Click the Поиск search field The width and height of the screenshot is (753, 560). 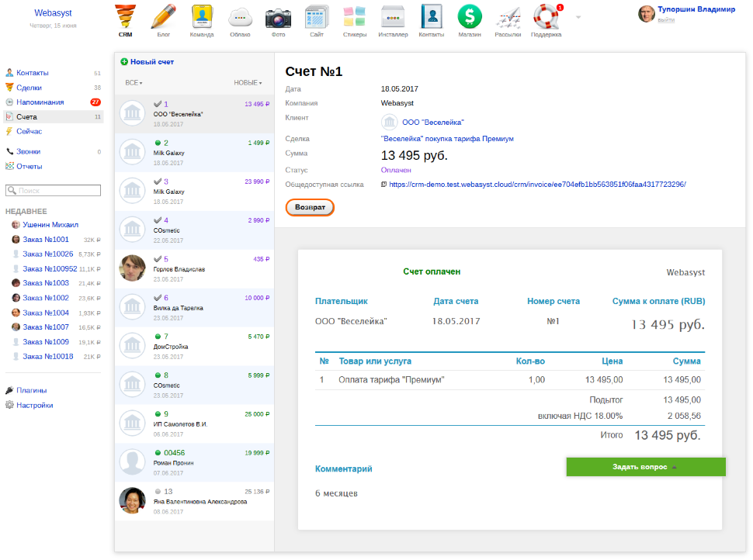click(x=53, y=191)
